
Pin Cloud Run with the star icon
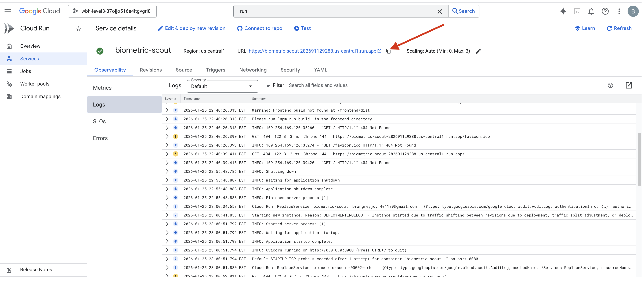[78, 29]
